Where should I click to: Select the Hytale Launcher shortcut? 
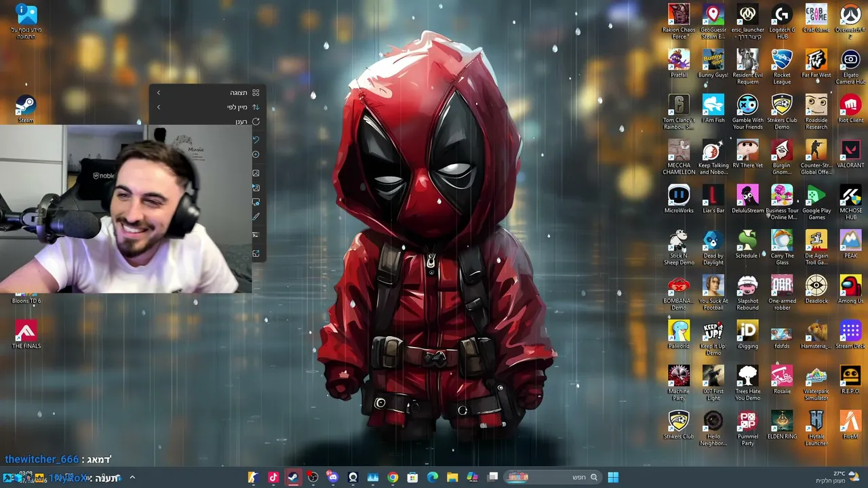point(816,428)
